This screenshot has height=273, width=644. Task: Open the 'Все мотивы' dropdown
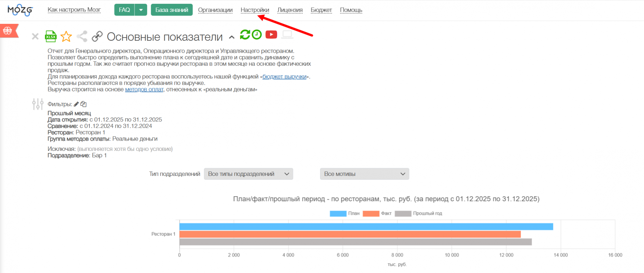[x=364, y=174]
